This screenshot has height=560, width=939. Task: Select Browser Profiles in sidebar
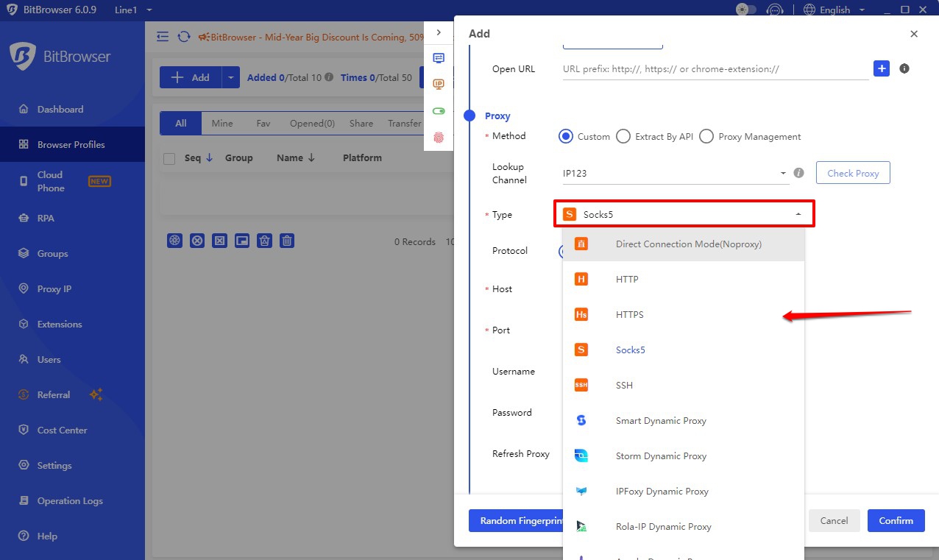(x=72, y=144)
